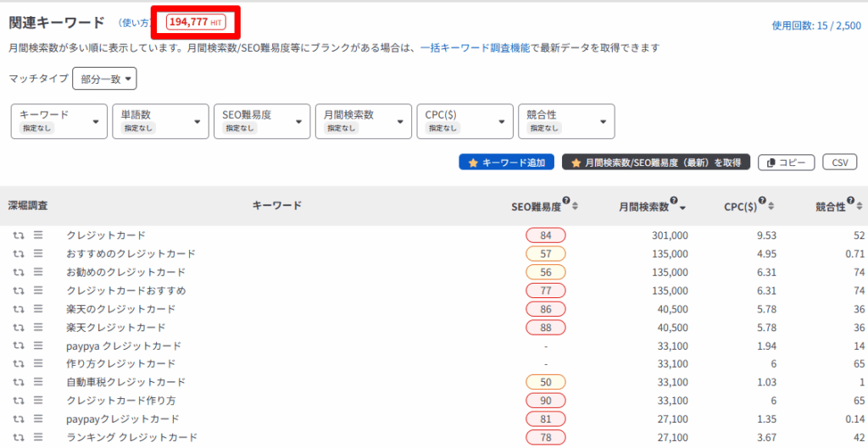Click the help icon next to SEO難易度 header
The width and height of the screenshot is (868, 448).
click(565, 202)
